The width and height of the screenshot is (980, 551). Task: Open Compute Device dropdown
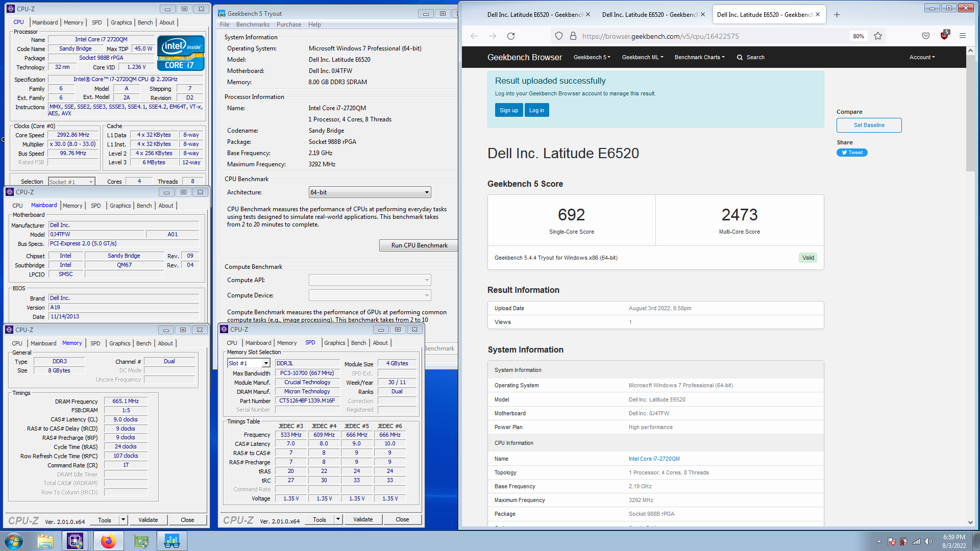click(370, 295)
